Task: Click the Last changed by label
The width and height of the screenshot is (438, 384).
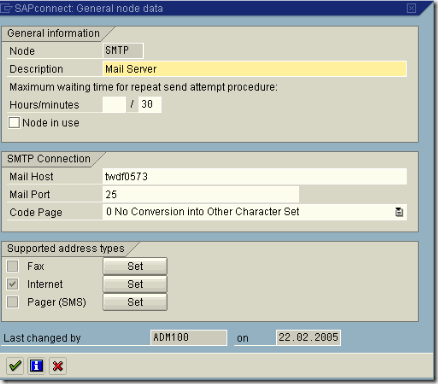Action: pos(42,338)
